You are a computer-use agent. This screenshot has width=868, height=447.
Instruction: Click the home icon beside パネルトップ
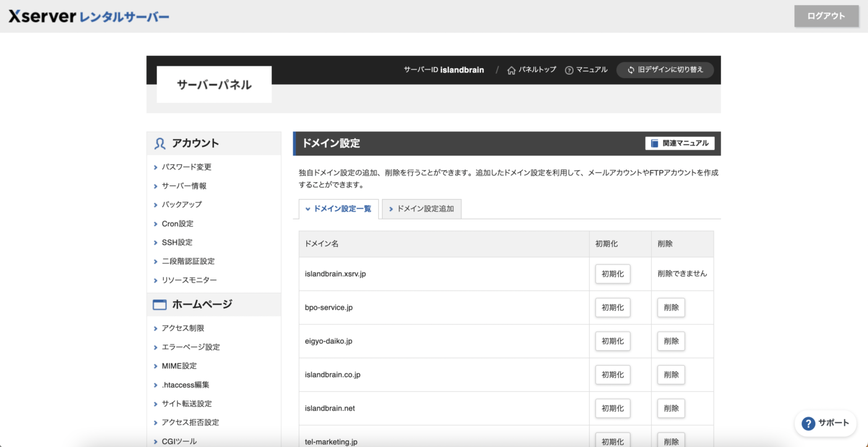pyautogui.click(x=511, y=70)
